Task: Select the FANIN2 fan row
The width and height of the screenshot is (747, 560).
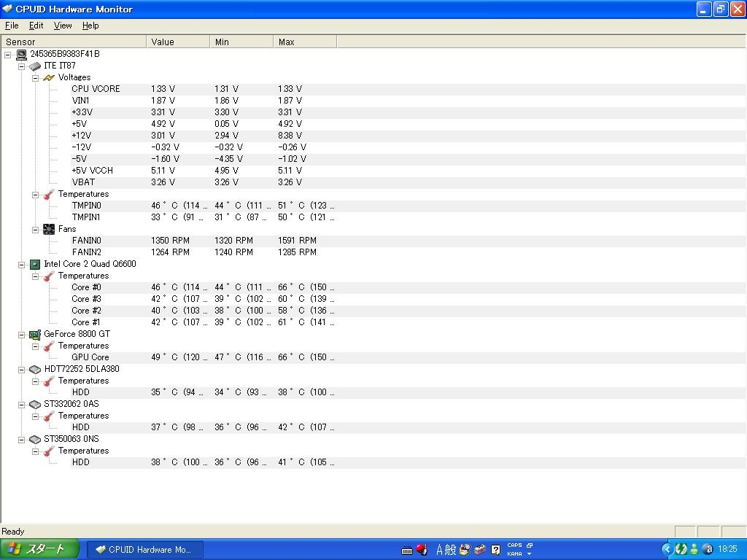Action: [x=409, y=252]
